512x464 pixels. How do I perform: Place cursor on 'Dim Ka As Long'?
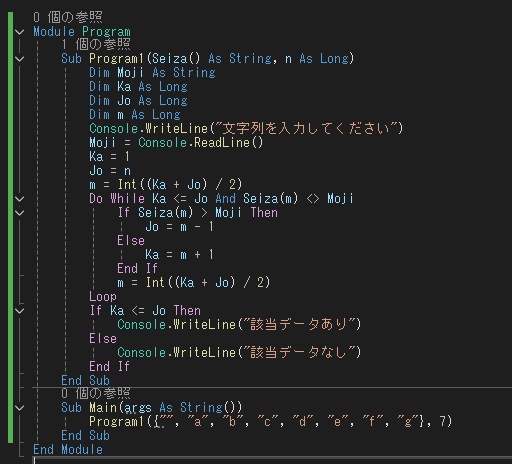pos(138,87)
